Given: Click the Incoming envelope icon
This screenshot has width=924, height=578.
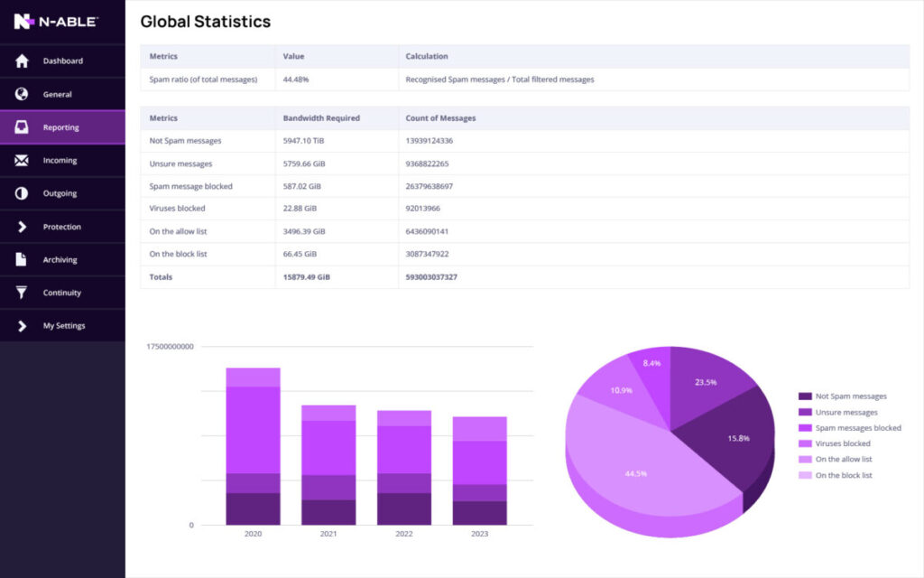Looking at the screenshot, I should [22, 161].
